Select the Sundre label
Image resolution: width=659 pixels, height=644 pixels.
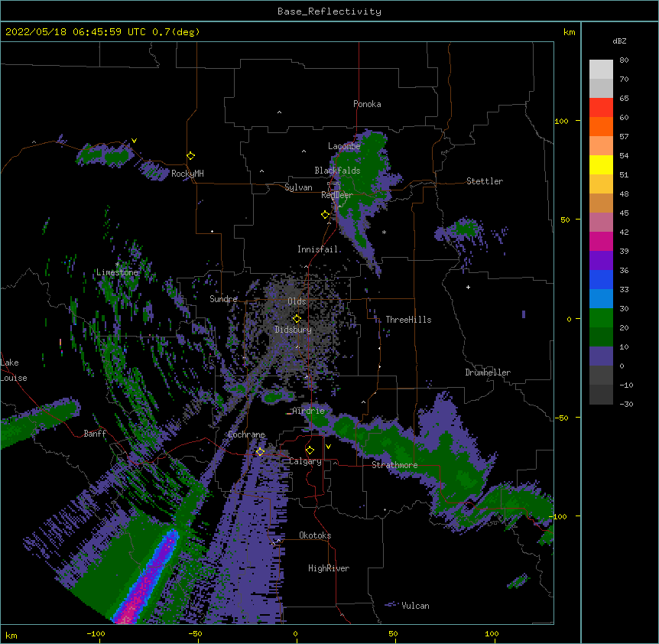[x=223, y=299]
